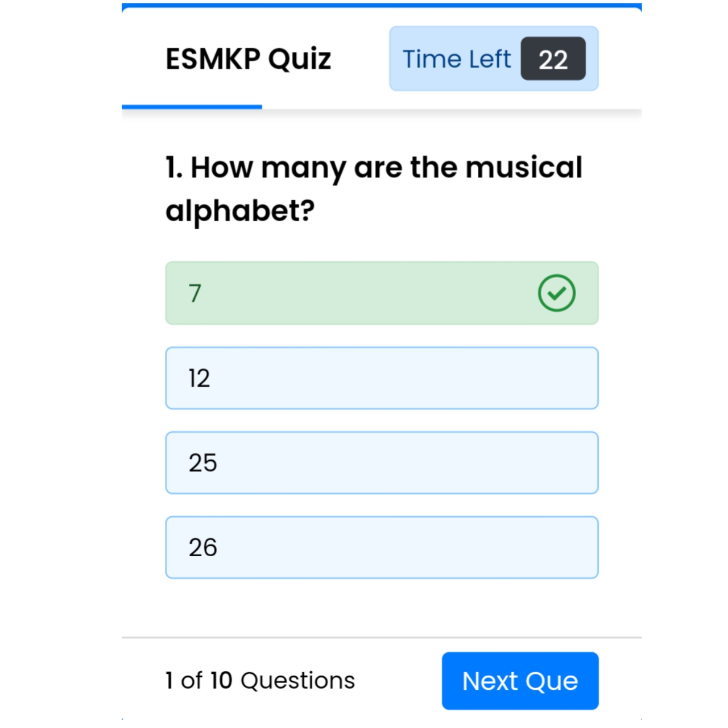The image size is (728, 728).
Task: Click the word 'Questions' in the footer
Action: [297, 680]
